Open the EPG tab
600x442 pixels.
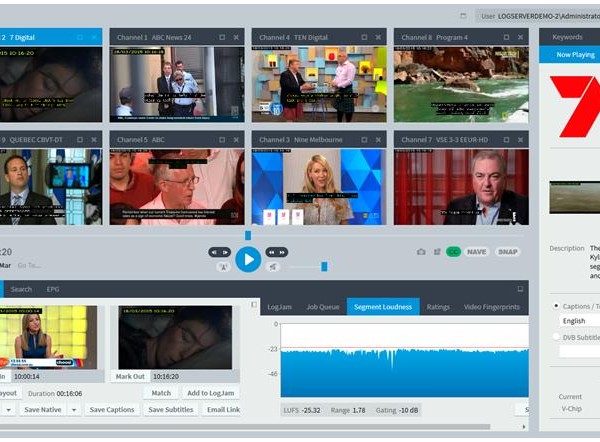[x=53, y=289]
